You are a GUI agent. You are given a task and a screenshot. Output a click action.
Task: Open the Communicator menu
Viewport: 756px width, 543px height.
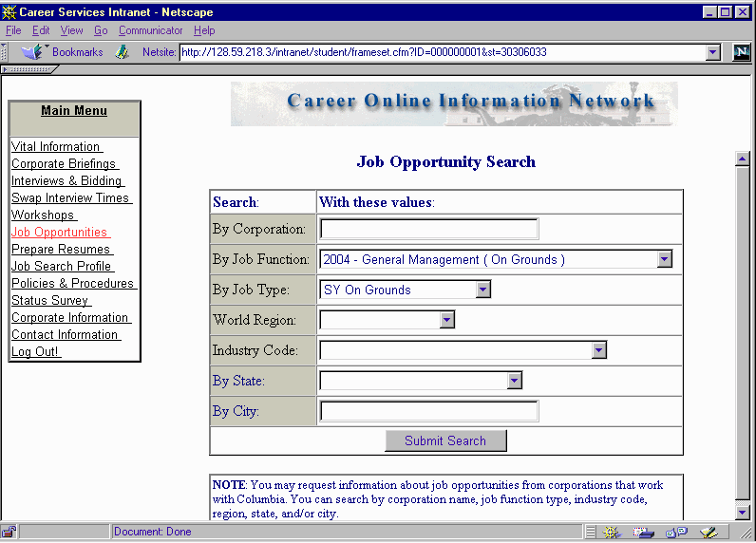click(x=150, y=30)
